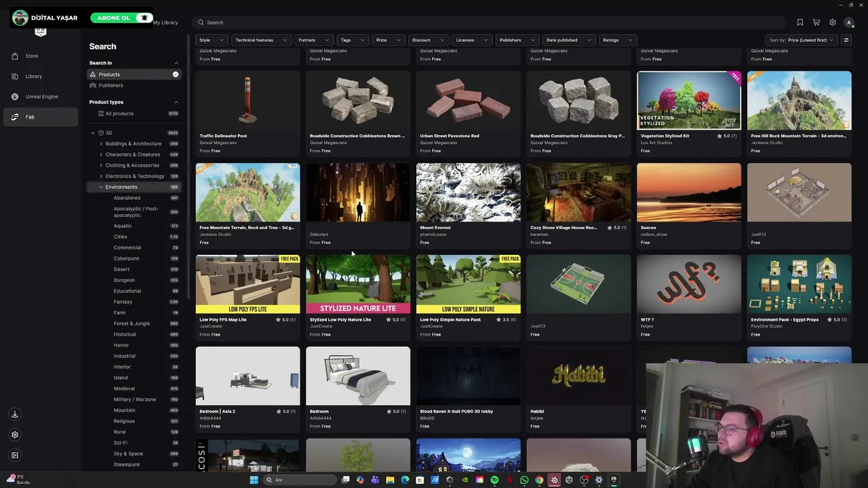The height and width of the screenshot is (488, 868).
Task: Select the Military / Warzone subcategory
Action: [x=134, y=399]
